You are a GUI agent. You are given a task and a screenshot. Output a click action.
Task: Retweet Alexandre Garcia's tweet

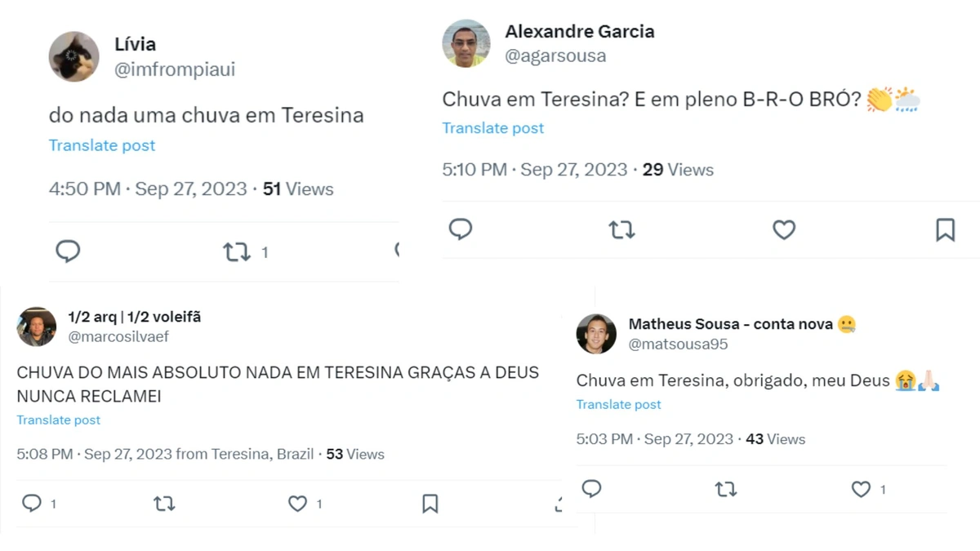622,230
